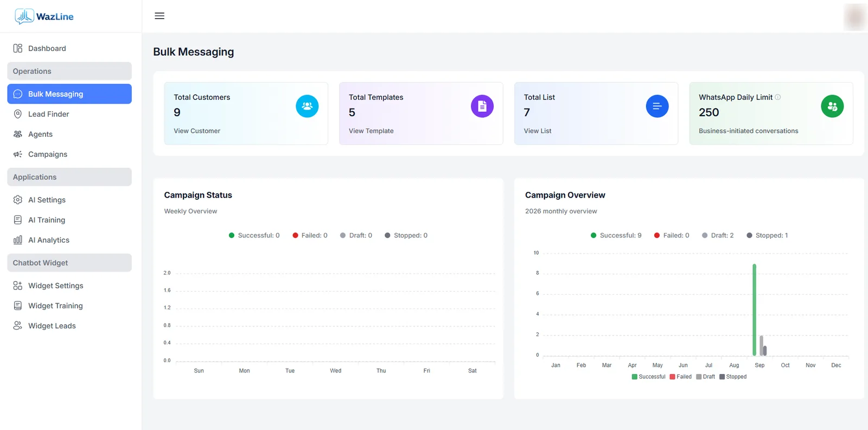Open the View Customer link

point(197,131)
